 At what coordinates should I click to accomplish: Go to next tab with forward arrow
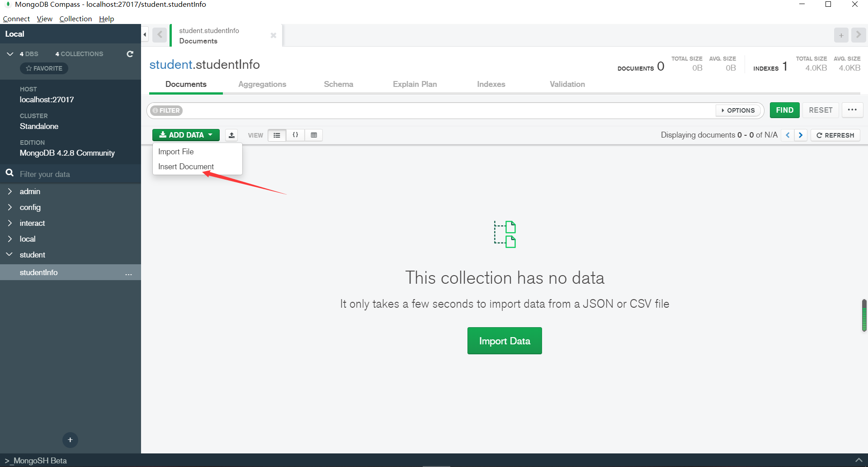(859, 35)
